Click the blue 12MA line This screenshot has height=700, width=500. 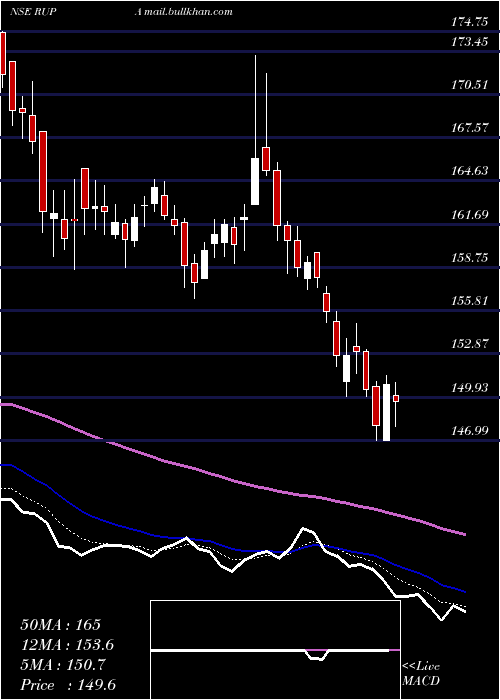(x=232, y=548)
